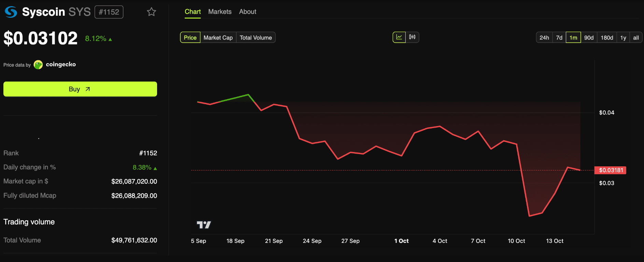Select the Total Volume data toggle
This screenshot has height=262, width=644.
(256, 38)
